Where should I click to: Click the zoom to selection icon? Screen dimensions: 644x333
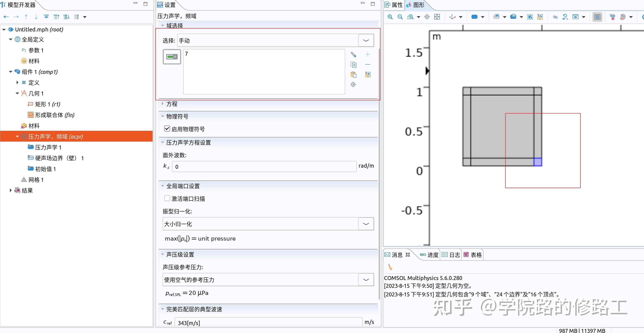click(427, 17)
